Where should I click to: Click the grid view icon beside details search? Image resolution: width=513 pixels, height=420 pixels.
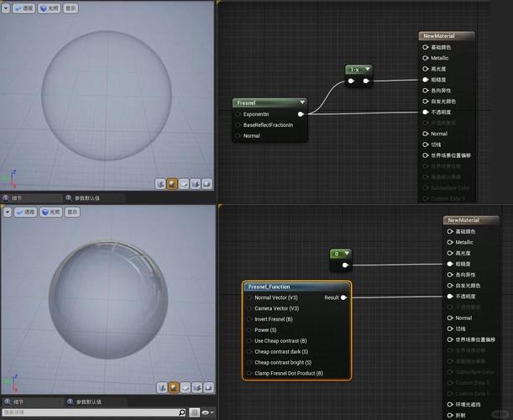coord(194,412)
